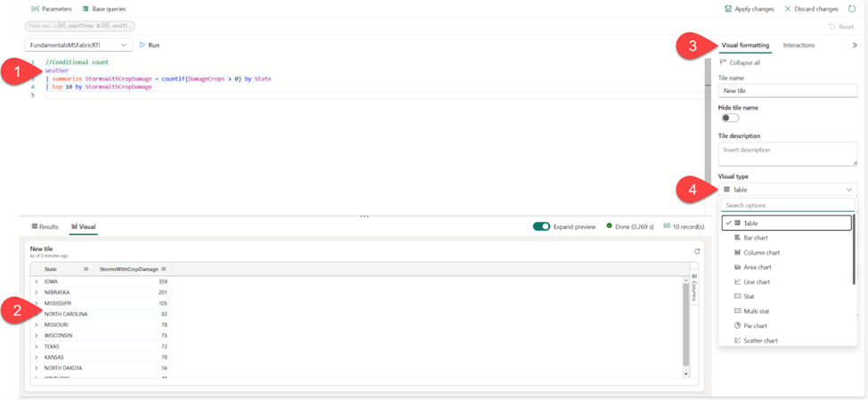The width and height of the screenshot is (868, 400).
Task: Expand the KANSAS row
Action: pyautogui.click(x=36, y=357)
